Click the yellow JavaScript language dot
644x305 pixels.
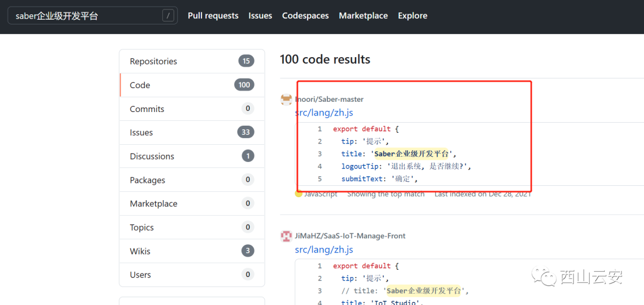[299, 194]
